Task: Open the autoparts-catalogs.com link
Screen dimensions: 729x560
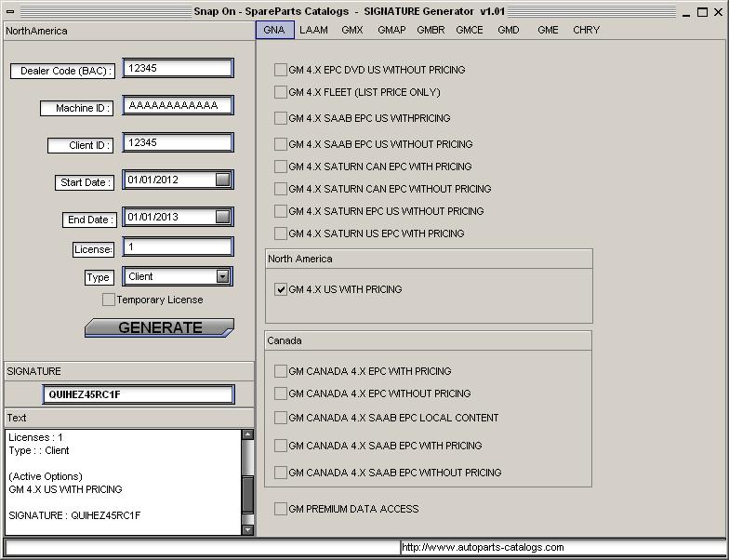Action: coord(483,547)
